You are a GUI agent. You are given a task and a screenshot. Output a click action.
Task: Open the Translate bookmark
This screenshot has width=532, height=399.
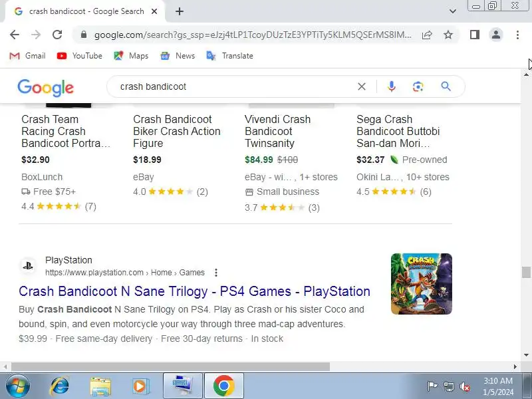[x=230, y=56]
